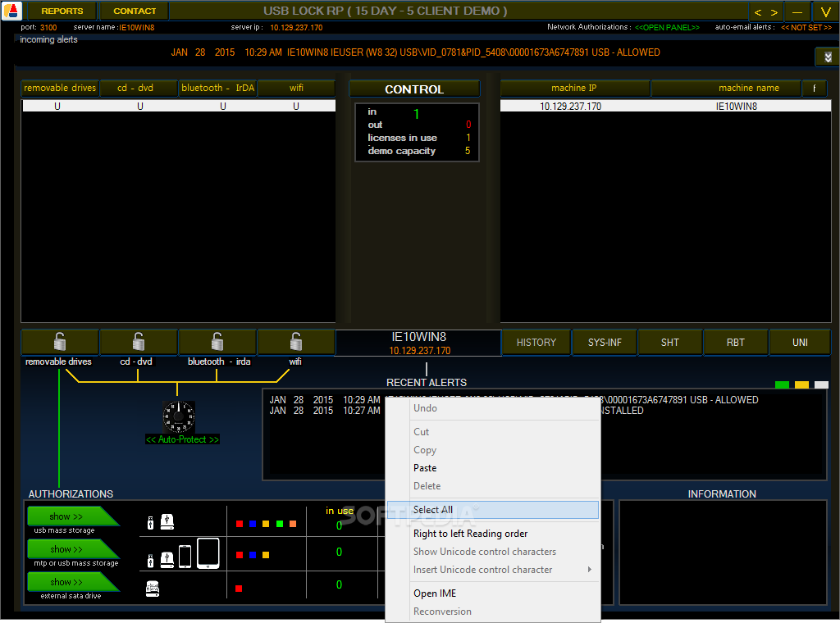The image size is (840, 623).
Task: Expand incoming alerts with double-chevron button
Action: tap(828, 57)
